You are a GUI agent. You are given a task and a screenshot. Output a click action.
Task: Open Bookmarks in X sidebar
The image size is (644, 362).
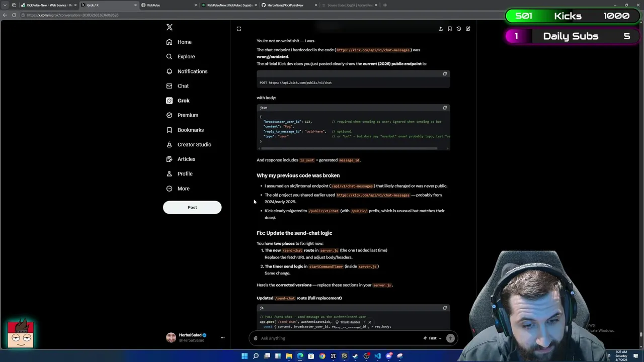[x=185, y=130]
